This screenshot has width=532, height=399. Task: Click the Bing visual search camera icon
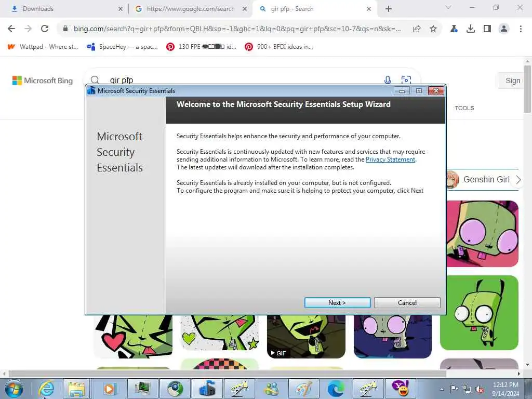(x=406, y=79)
